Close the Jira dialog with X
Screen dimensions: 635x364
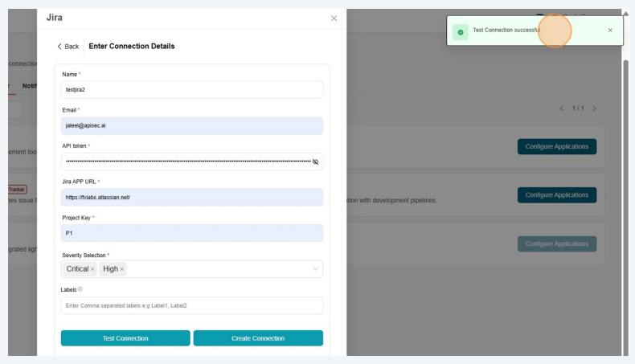334,18
